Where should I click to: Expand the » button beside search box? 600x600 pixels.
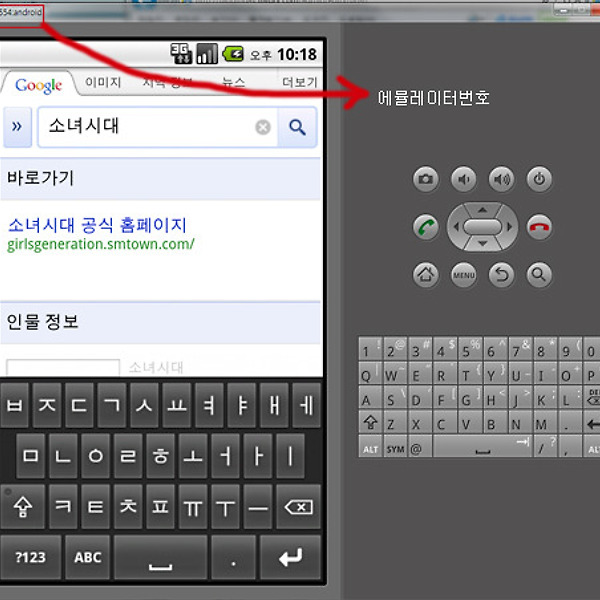[x=16, y=127]
